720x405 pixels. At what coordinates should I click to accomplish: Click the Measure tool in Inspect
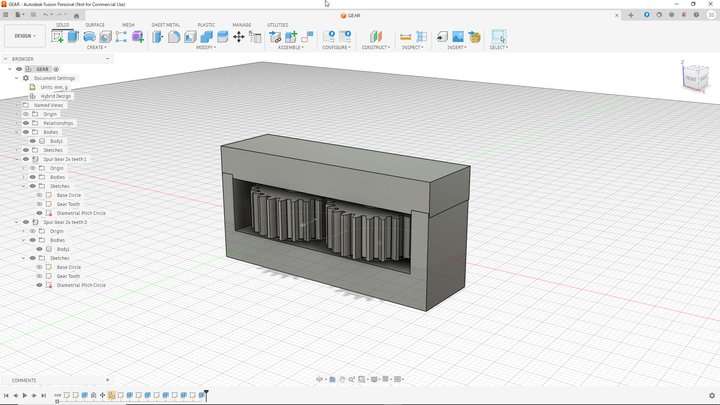tap(406, 37)
